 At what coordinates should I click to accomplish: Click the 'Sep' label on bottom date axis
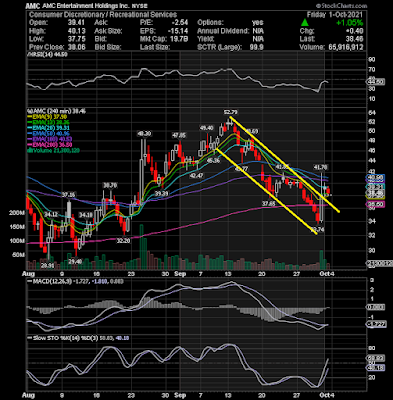(x=180, y=394)
